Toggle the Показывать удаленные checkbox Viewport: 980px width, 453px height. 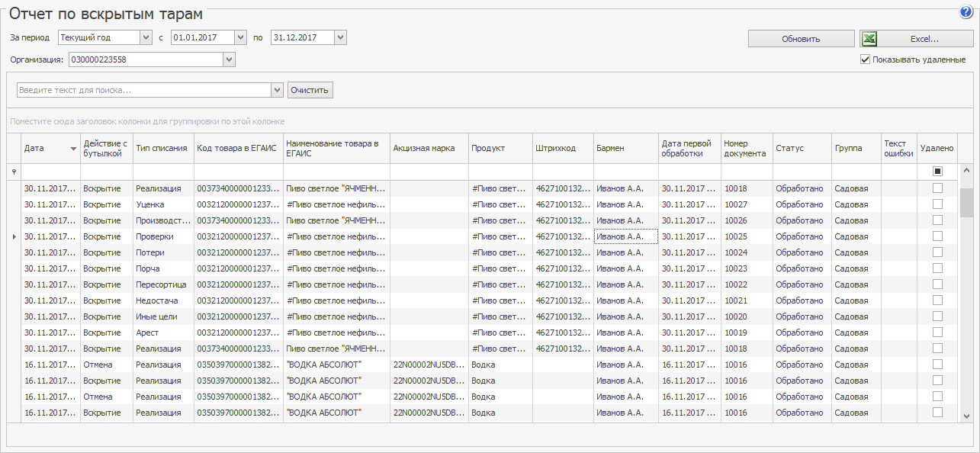click(865, 59)
